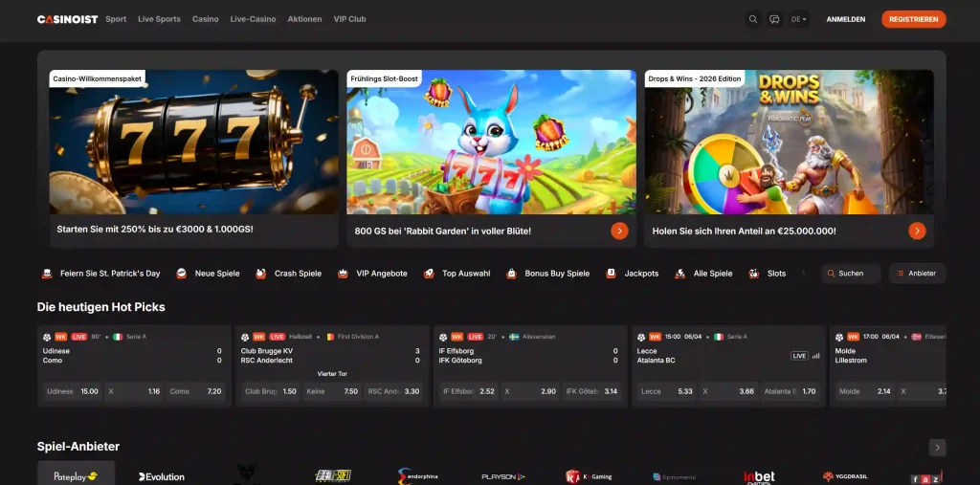Select the Slots category
This screenshot has width=980, height=485.
767,274
